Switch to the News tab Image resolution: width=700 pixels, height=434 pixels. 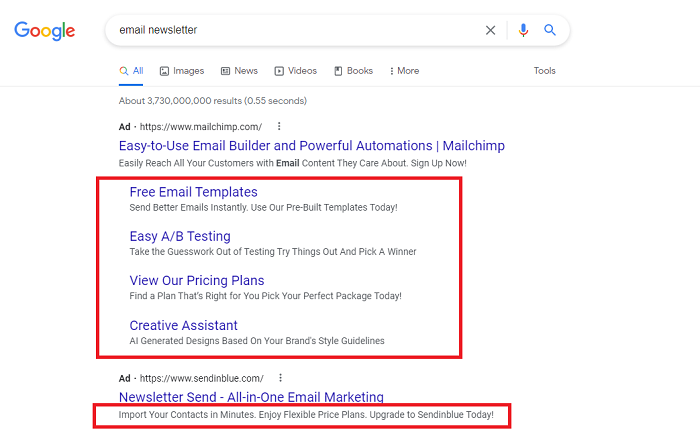pos(239,71)
